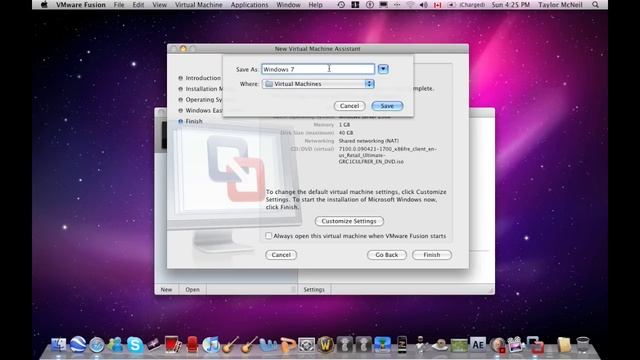This screenshot has width=640, height=360.
Task: Open the VMware Fusion menu
Action: (x=81, y=5)
